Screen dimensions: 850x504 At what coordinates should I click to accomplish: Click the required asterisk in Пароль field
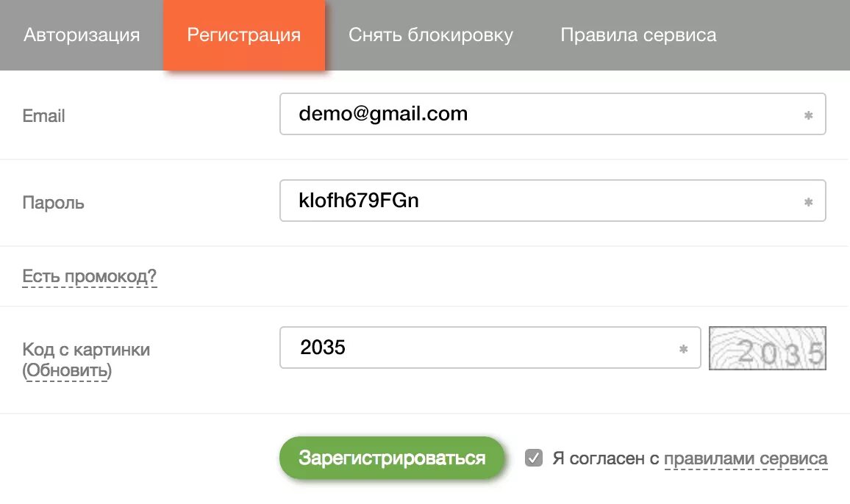coord(808,202)
